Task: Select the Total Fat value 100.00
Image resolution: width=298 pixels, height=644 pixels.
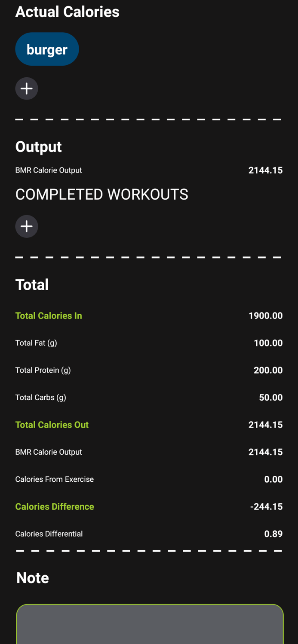Action: 269,343
